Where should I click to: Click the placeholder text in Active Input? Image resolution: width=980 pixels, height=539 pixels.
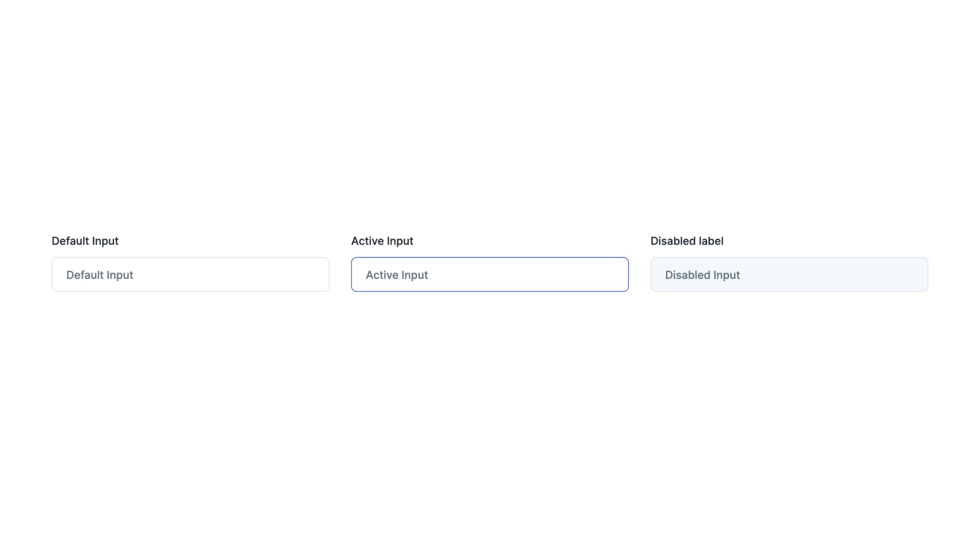[x=397, y=275]
